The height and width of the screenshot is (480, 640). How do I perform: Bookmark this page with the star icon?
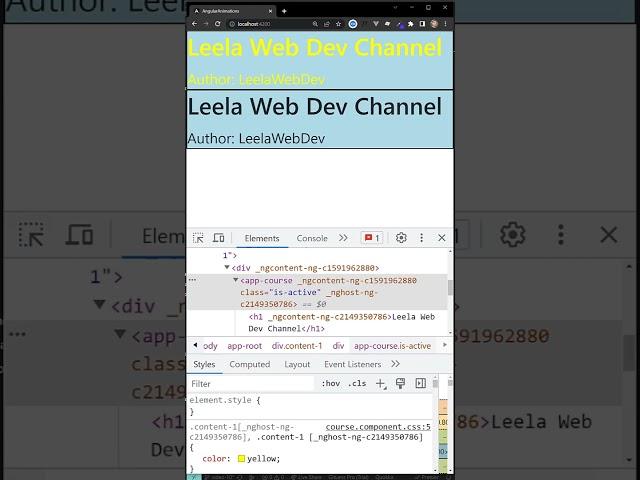click(339, 23)
